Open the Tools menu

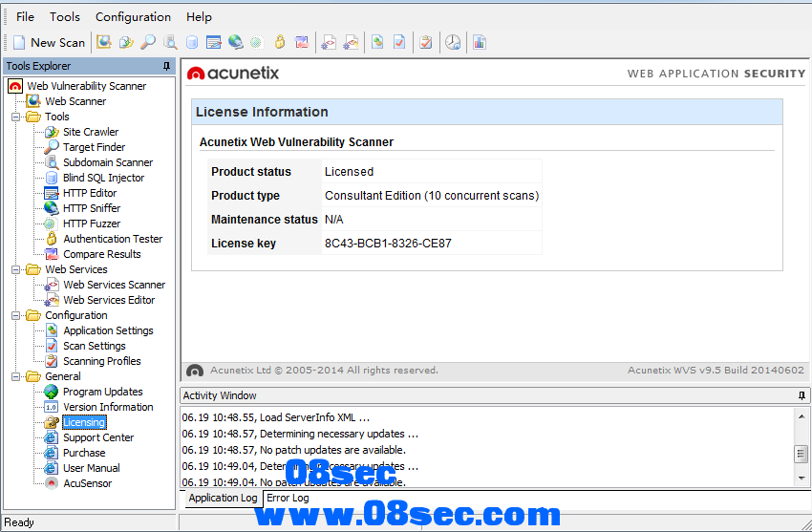coord(65,17)
